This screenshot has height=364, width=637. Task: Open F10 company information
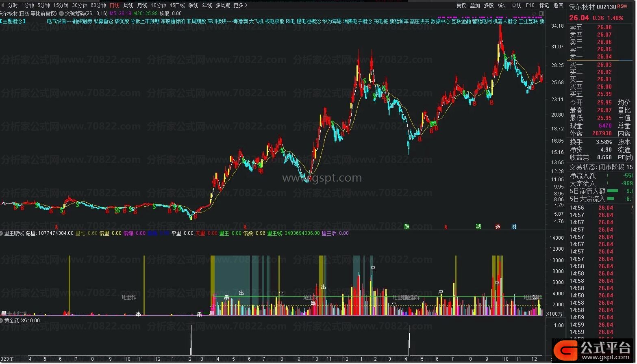(530, 5)
